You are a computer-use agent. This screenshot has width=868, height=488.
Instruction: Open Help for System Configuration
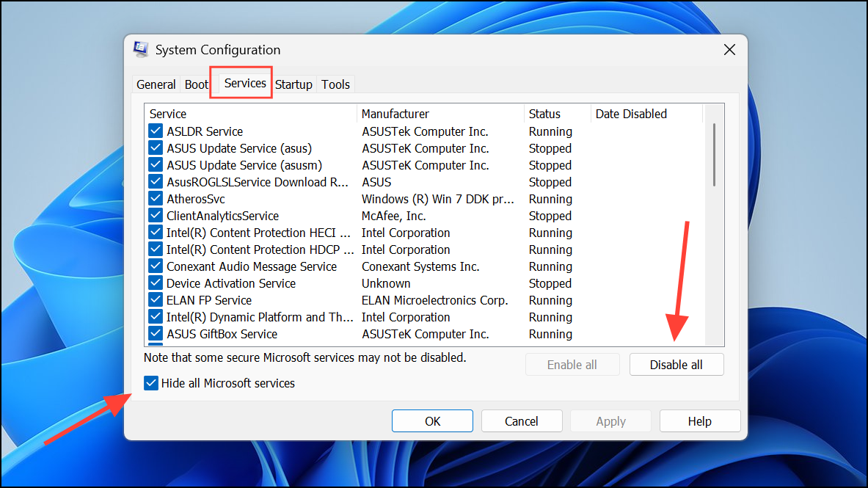[x=700, y=421]
